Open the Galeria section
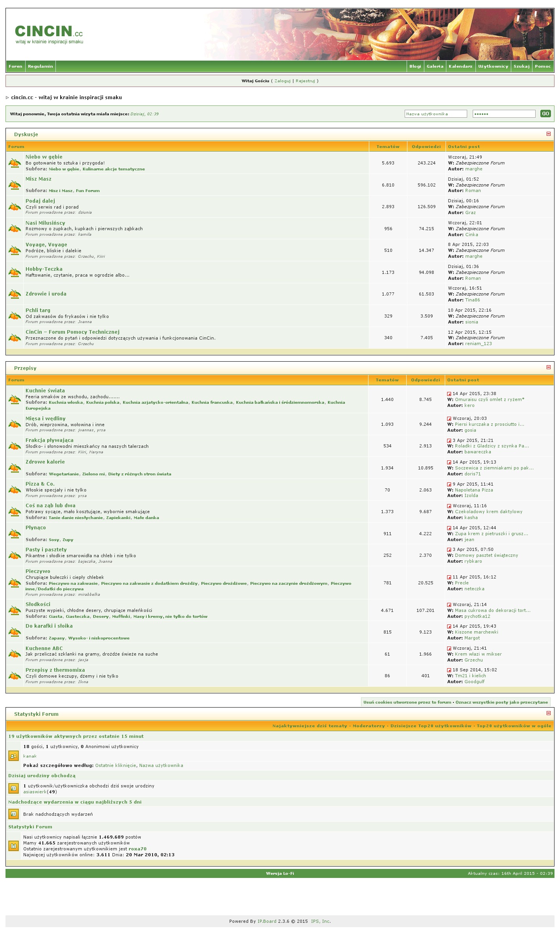 pos(435,66)
